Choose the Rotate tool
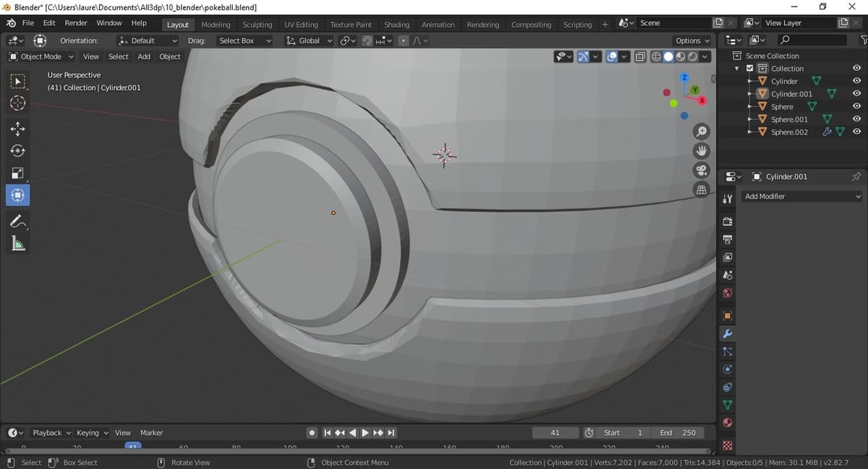 tap(18, 151)
